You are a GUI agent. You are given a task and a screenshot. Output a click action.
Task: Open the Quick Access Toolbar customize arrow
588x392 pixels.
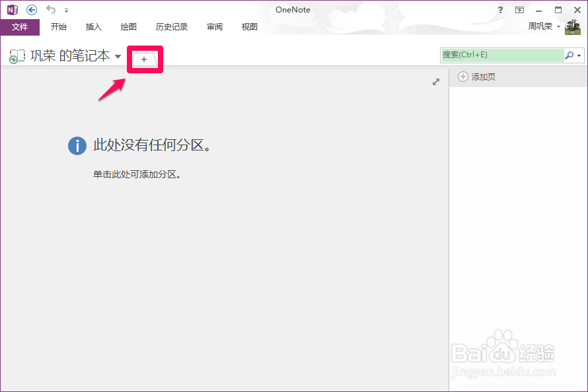[x=66, y=11]
